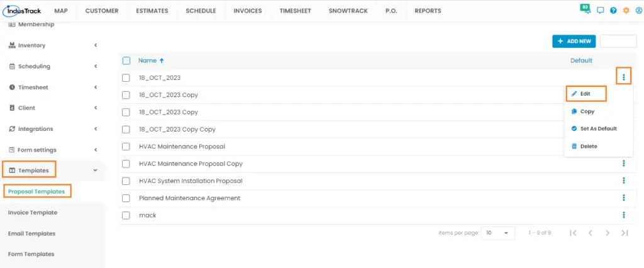Open the ESTIMATES tab in top navigation

[x=152, y=11]
